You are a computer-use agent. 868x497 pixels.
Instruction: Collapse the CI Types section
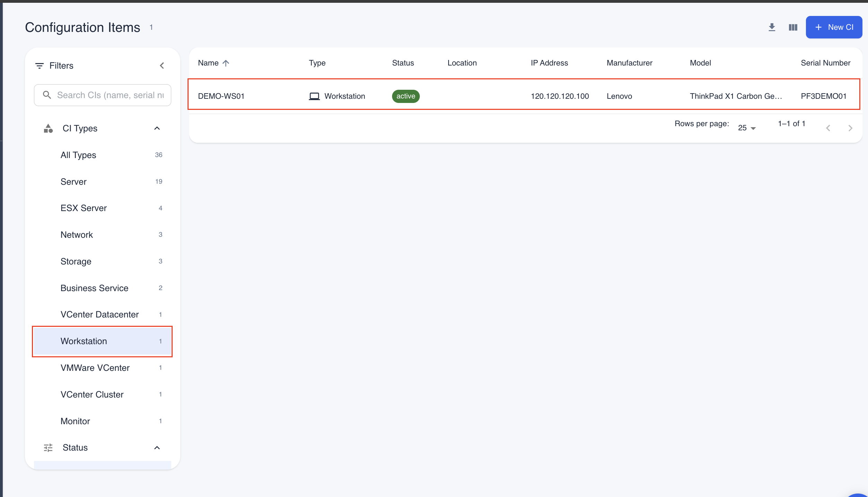coord(157,128)
